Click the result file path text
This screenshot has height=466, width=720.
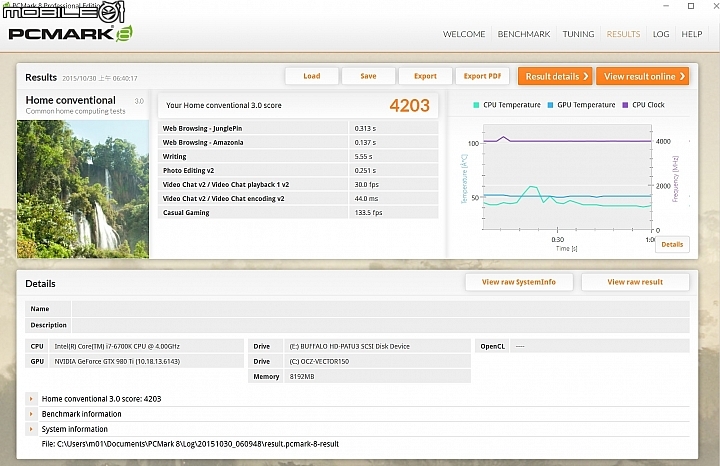point(190,444)
